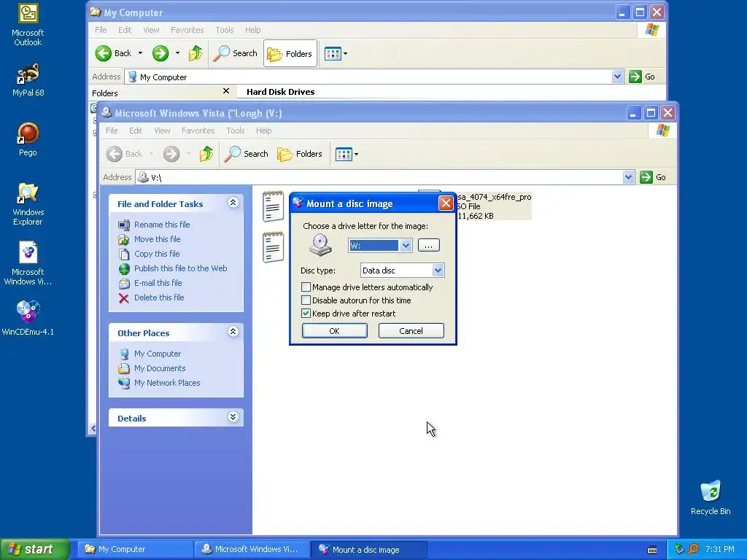Viewport: 747px width, 560px height.
Task: Click Go button in V: window
Action: click(x=653, y=177)
